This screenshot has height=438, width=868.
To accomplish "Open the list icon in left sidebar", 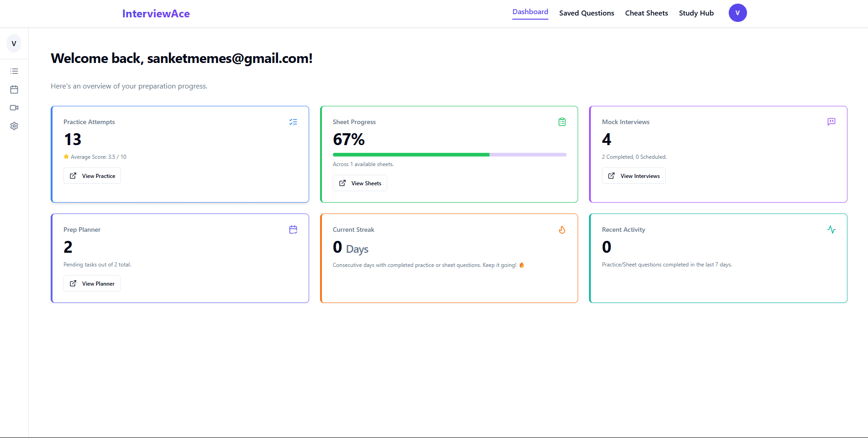I will 14,71.
